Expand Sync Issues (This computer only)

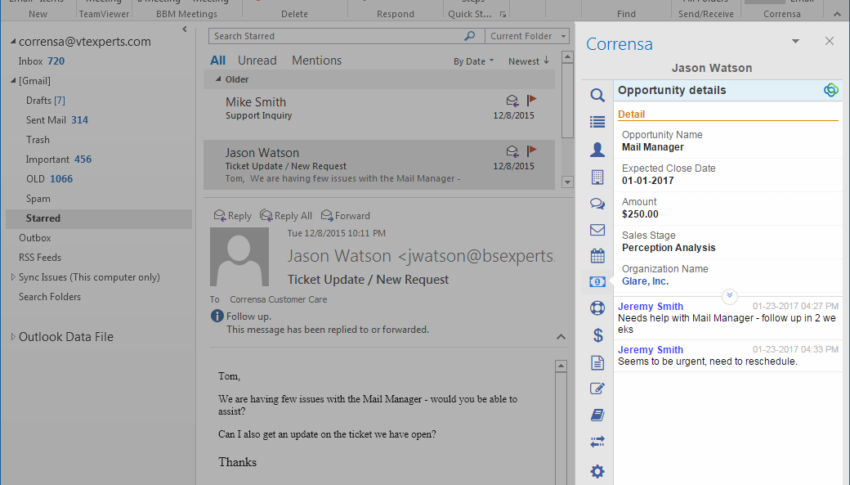point(13,277)
